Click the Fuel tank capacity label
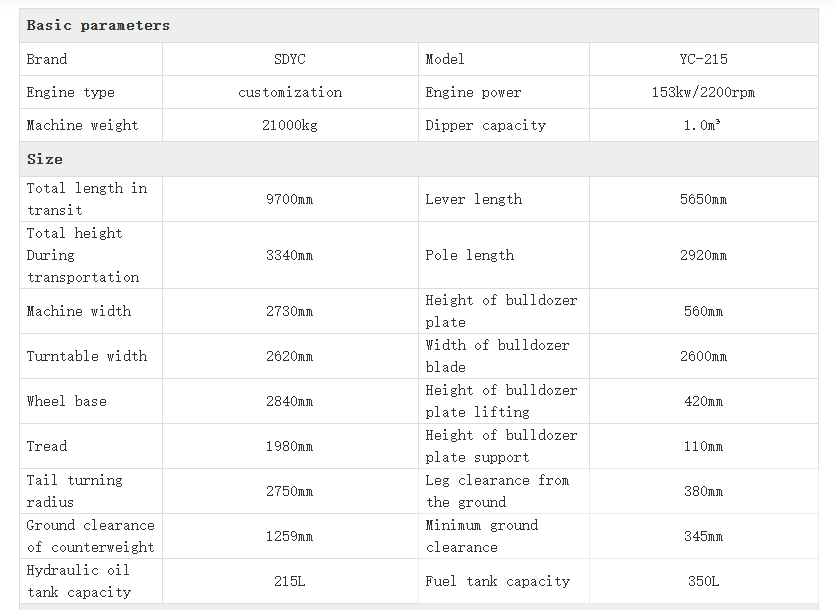 498,581
